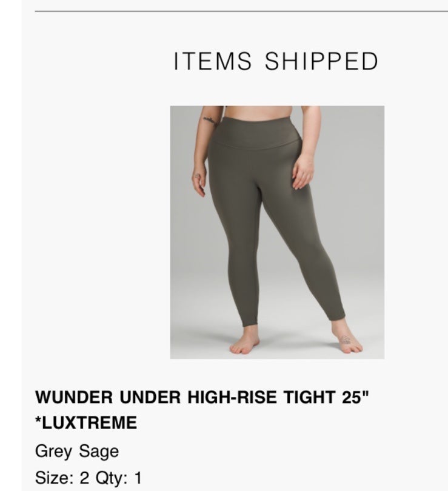Click the word ITEMS in the heading
Image resolution: width=448 pixels, height=491 pixels.
(x=213, y=61)
